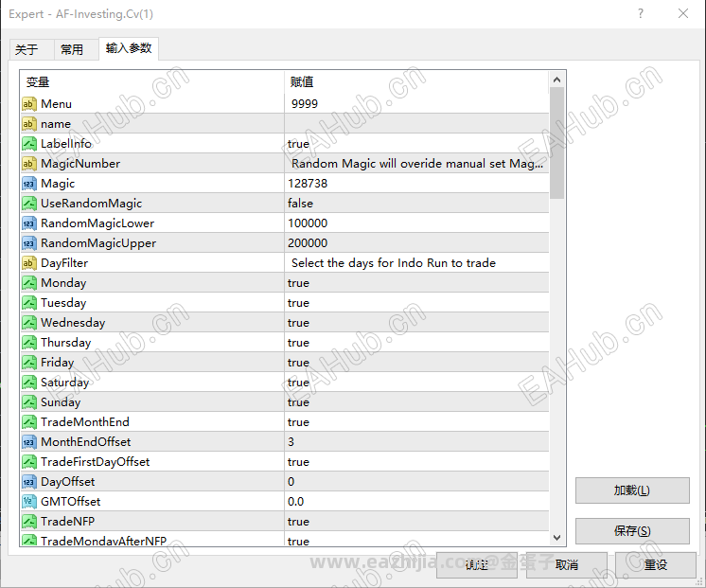Screen dimensions: 706x588
Task: Click the boolean icon beside TradeNFP
Action: point(29,522)
